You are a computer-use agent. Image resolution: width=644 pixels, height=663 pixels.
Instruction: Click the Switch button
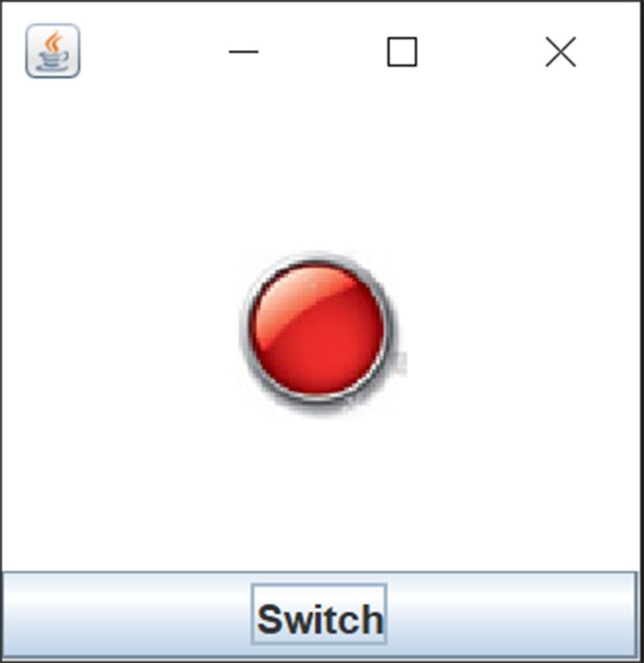319,614
